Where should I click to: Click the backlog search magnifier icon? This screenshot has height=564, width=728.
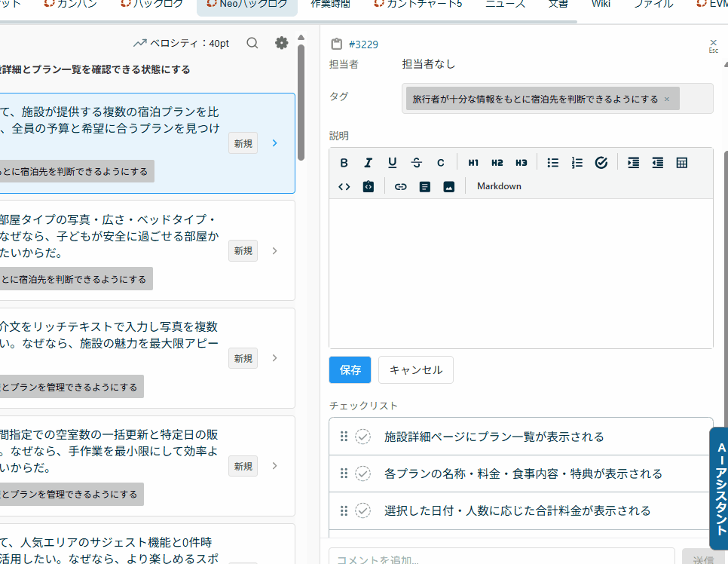tap(252, 43)
